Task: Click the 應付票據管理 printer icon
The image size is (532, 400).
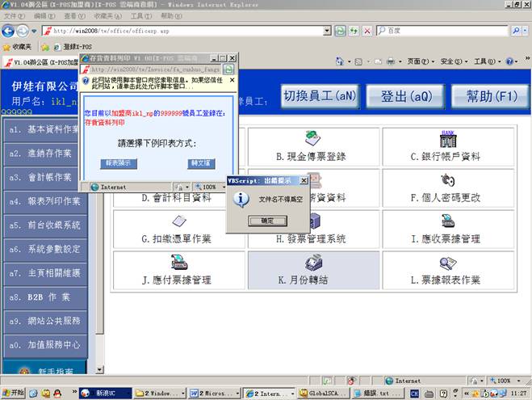Action: [178, 262]
